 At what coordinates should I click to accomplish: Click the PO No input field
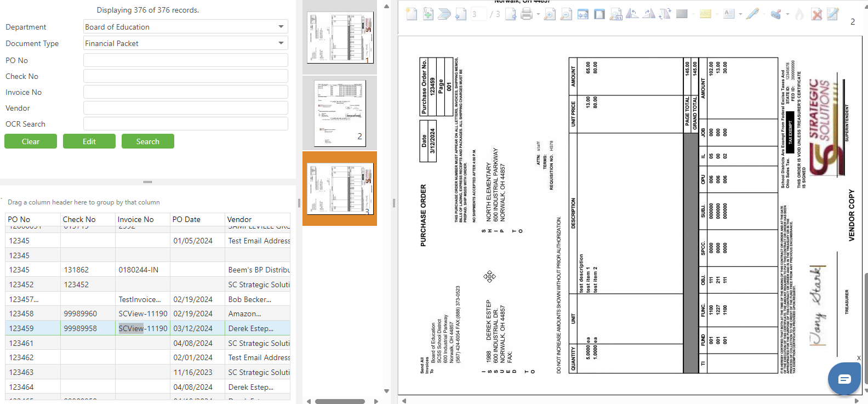(x=186, y=60)
